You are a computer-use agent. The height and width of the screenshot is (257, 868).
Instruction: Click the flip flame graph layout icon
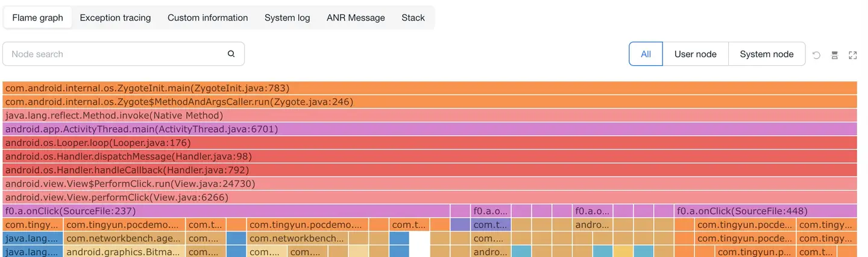point(835,55)
